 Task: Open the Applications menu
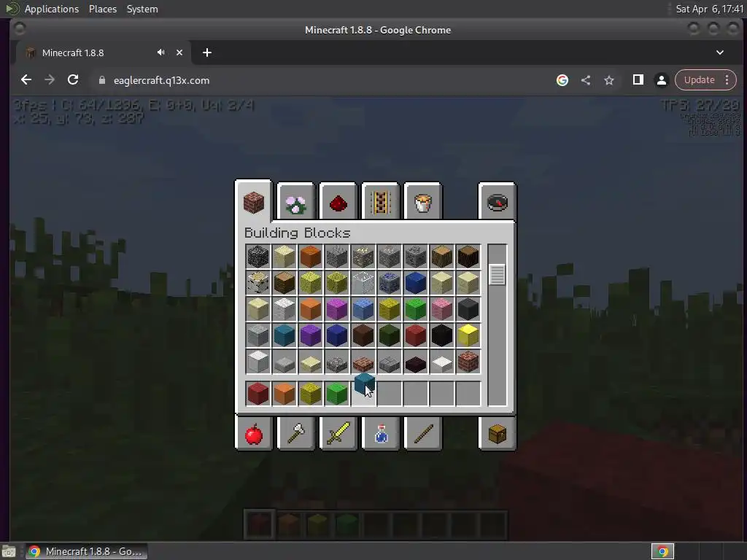52,9
